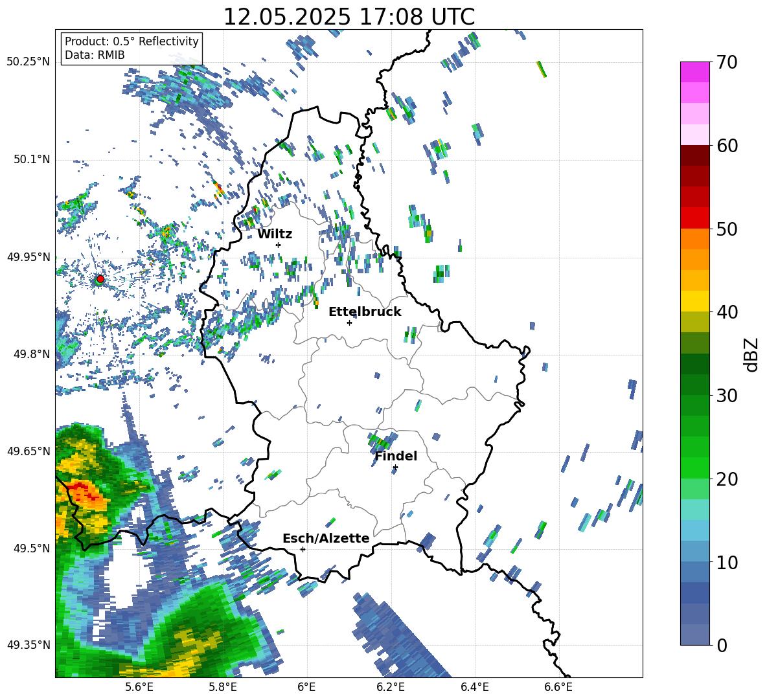
Task: Click the Esch/Alzette city label
Action: pos(326,538)
